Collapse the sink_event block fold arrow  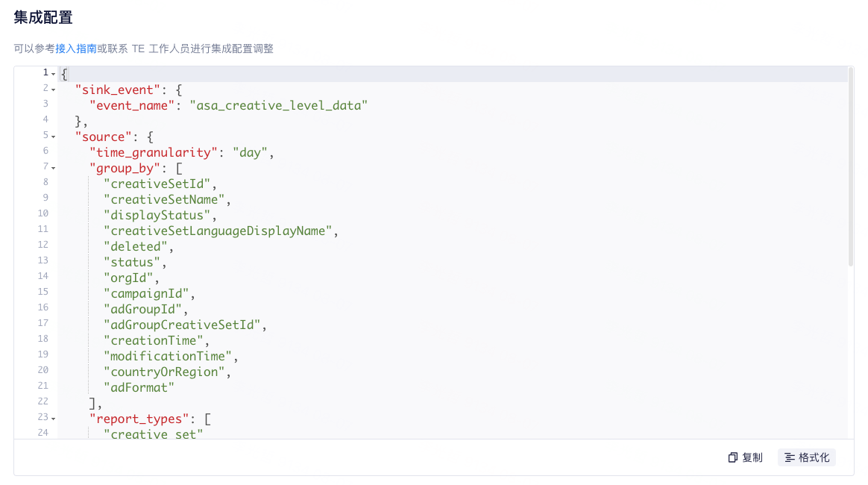coord(54,89)
